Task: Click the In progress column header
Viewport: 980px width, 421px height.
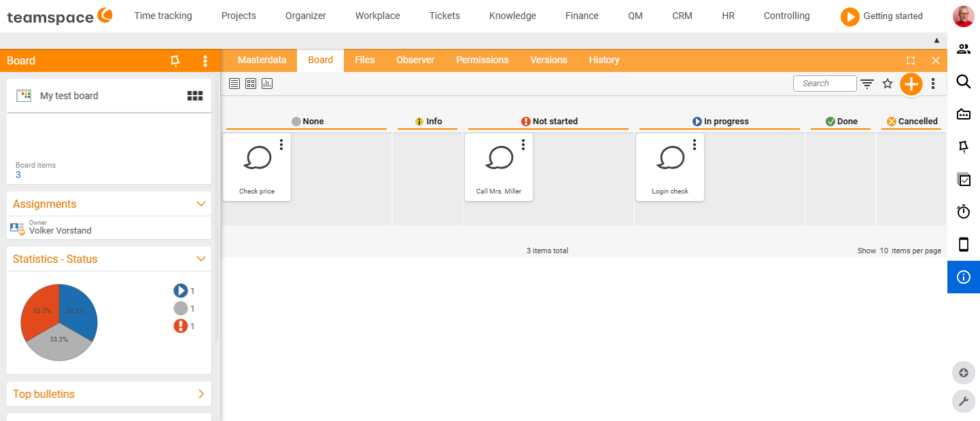Action: pyautogui.click(x=720, y=122)
